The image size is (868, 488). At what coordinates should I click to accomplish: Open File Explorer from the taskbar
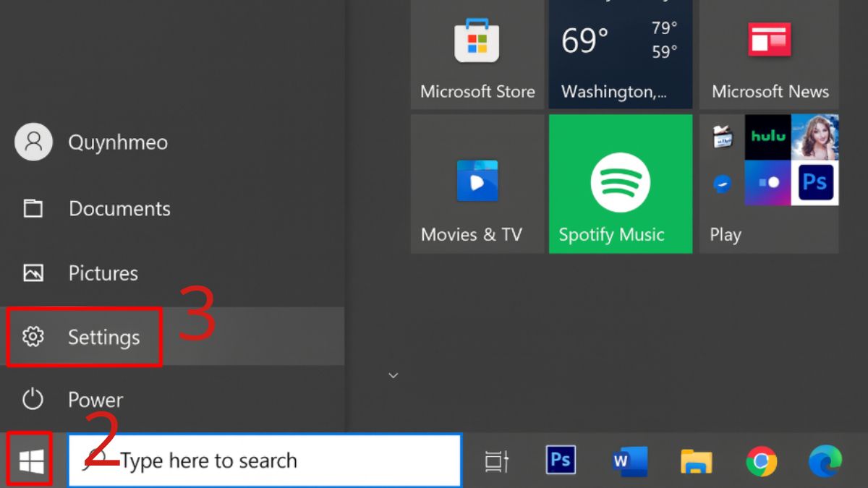(697, 461)
